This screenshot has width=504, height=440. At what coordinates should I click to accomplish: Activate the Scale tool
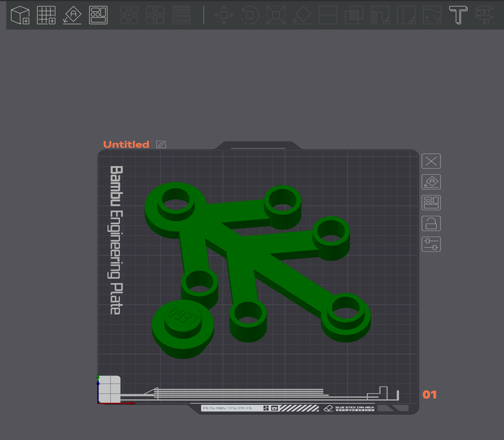pyautogui.click(x=276, y=15)
